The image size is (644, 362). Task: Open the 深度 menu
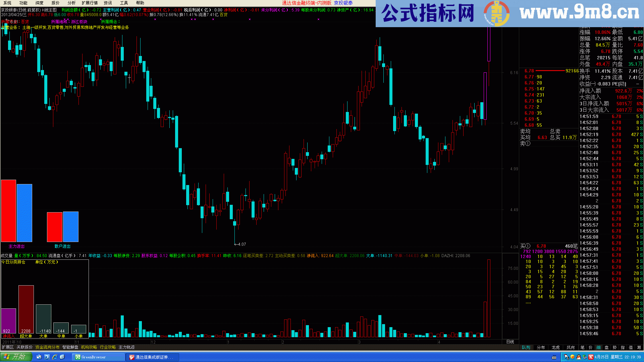pos(40,3)
